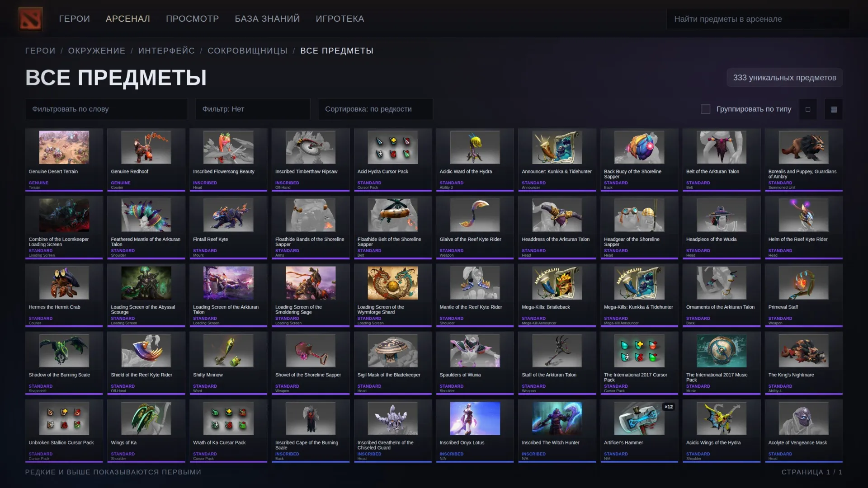Open ОКРУЖЕНИЕ category link
The height and width of the screenshot is (488, 868).
pyautogui.click(x=97, y=51)
